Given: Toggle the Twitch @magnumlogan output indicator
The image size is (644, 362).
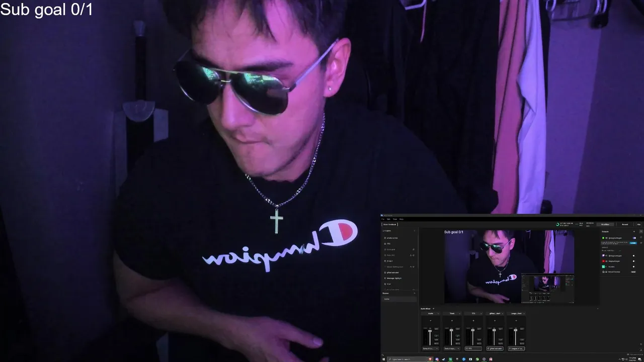Looking at the screenshot, I should pyautogui.click(x=633, y=255).
